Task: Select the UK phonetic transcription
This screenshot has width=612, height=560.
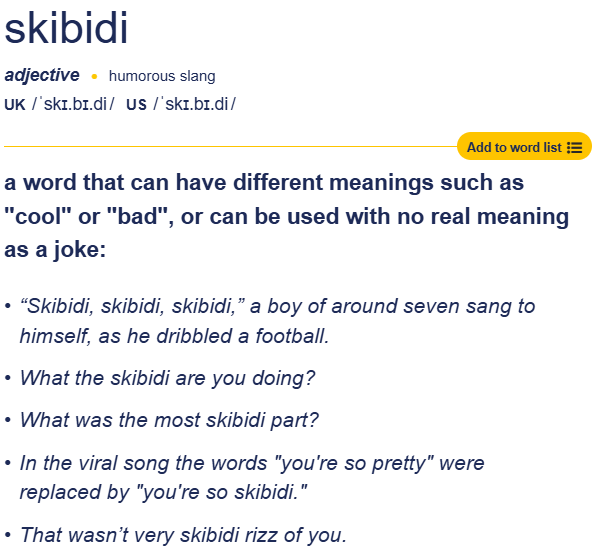Action: [x=72, y=105]
